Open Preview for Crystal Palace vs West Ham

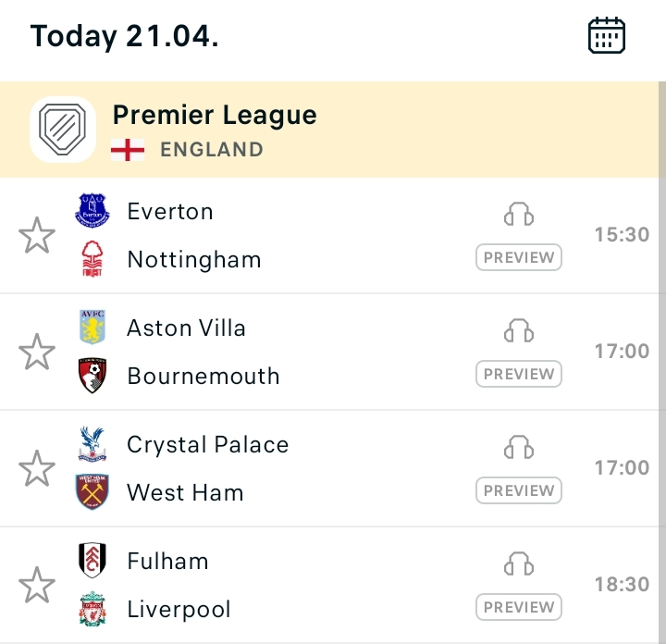coord(519,490)
